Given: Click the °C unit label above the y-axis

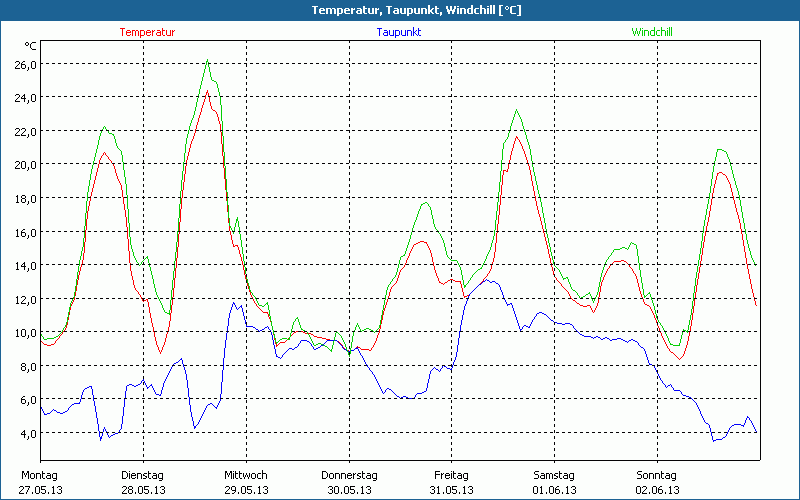Looking at the screenshot, I should (x=31, y=46).
